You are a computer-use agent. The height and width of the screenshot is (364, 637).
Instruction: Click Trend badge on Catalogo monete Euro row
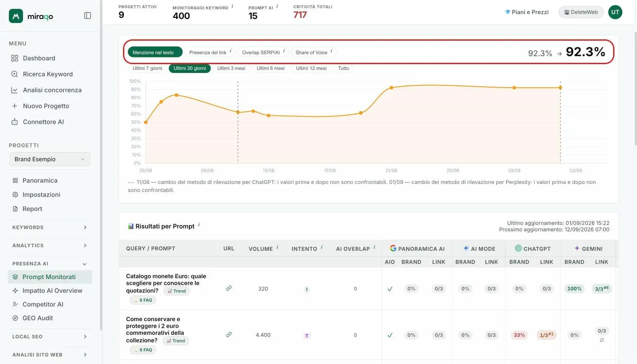[177, 291]
